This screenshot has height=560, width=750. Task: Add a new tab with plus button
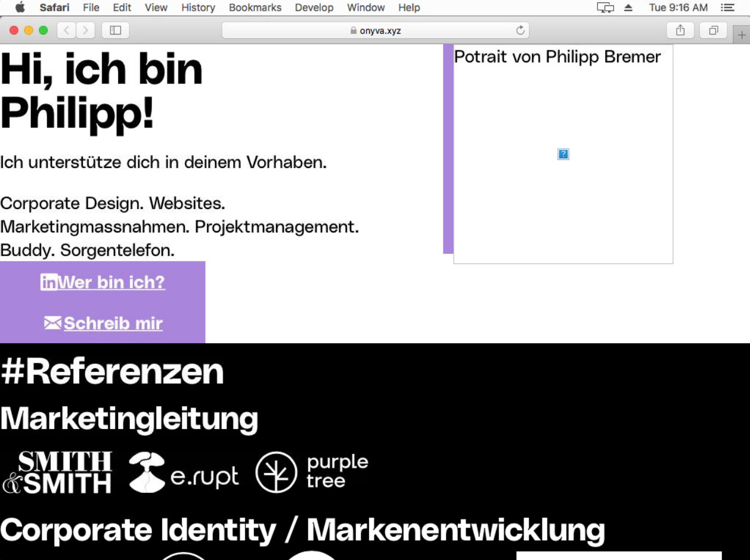742,35
